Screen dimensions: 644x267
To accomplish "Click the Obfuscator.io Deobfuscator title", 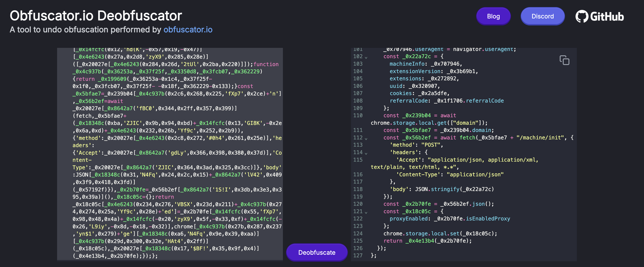I will tap(96, 16).
